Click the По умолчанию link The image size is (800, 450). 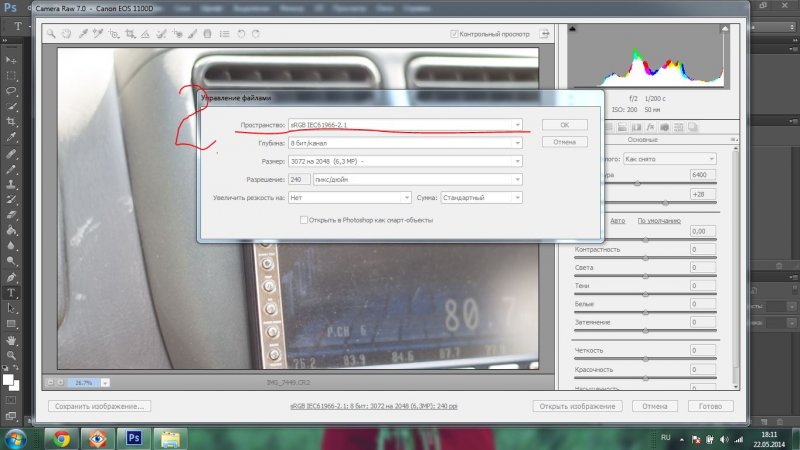659,220
